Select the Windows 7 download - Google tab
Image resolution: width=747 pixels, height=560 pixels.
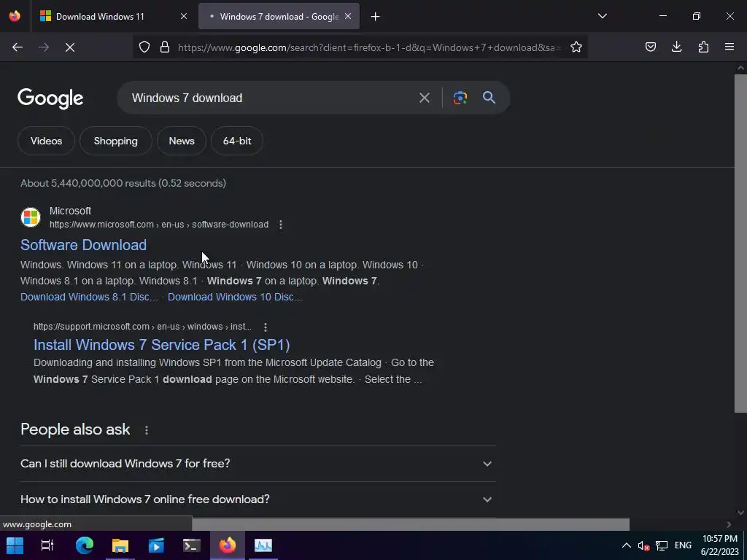pos(279,17)
